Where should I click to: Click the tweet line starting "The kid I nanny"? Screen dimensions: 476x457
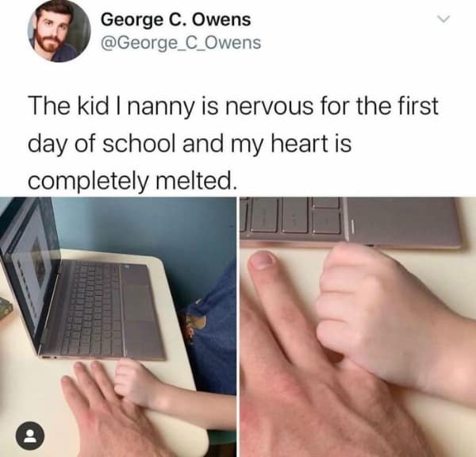[233, 106]
